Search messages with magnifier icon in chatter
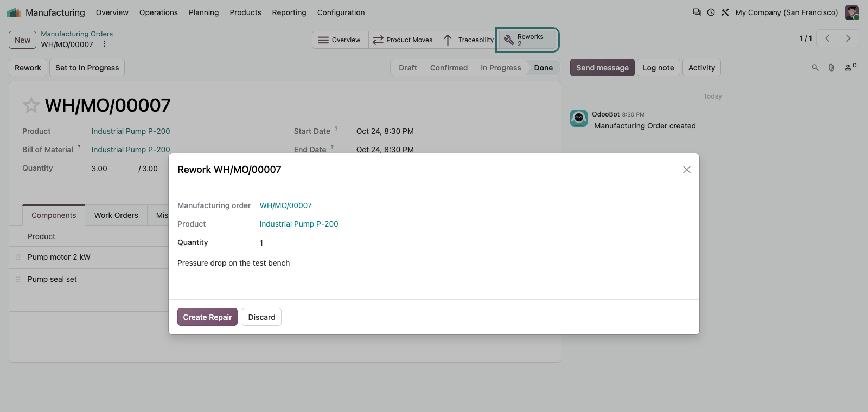Screen dimensions: 868x412 click(x=815, y=68)
